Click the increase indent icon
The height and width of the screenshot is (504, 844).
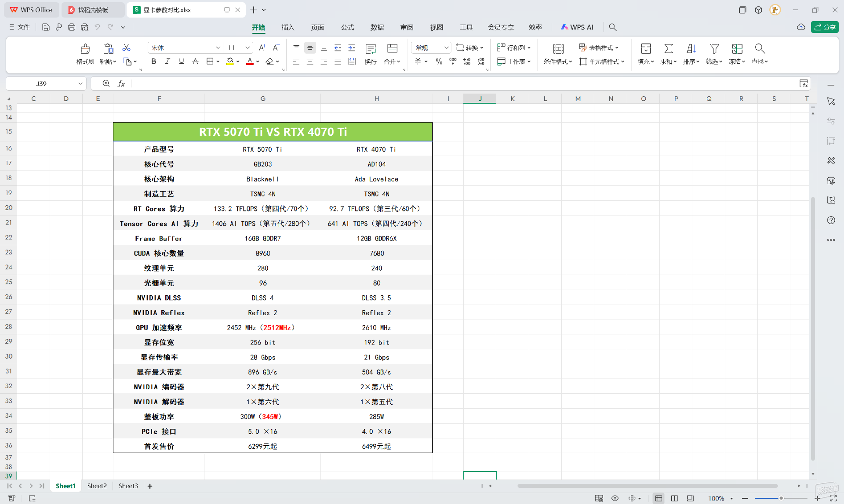click(352, 47)
